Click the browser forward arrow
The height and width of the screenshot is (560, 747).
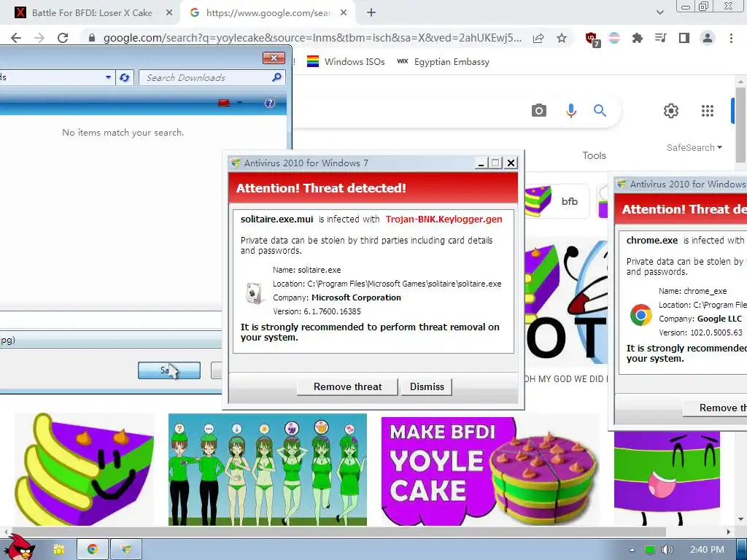pos(39,38)
